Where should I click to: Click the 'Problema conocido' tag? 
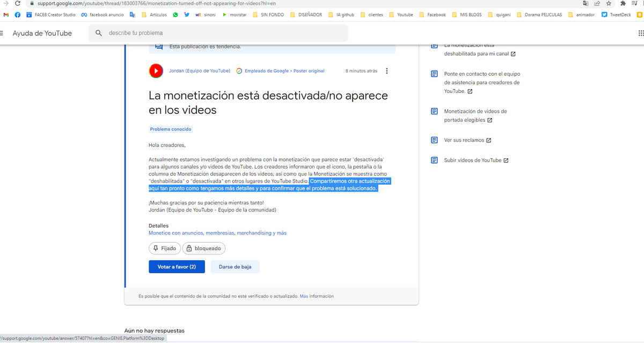click(x=171, y=129)
